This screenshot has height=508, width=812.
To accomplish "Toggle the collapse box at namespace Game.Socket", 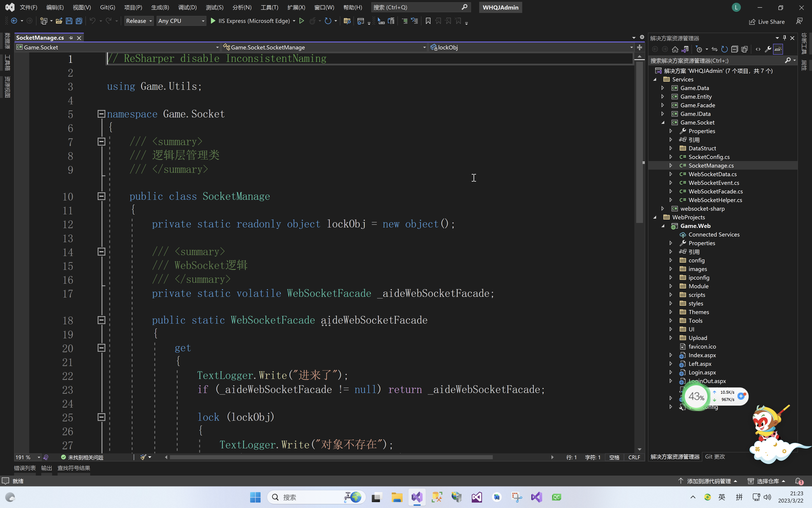I will [101, 114].
